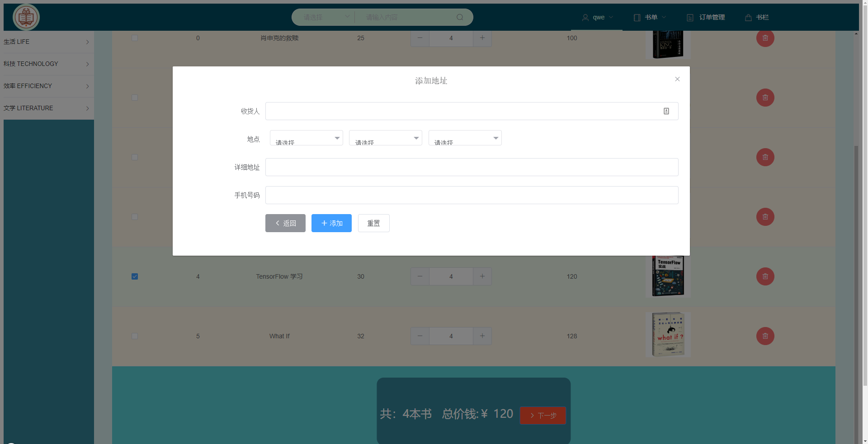Click the 重置 reset button
Viewport: 868px width, 444px height.
coord(374,223)
